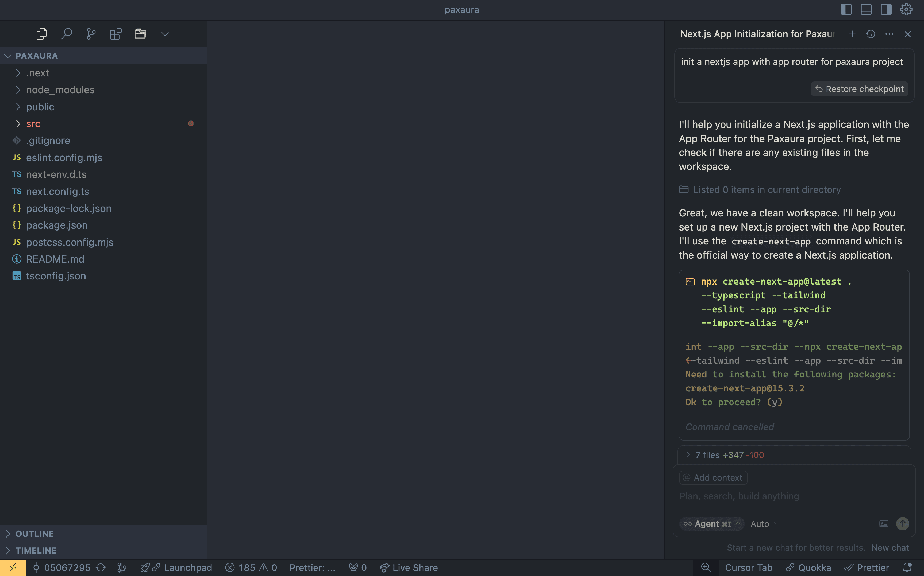Start a Live Share session
The width and height of the screenshot is (924, 576).
[409, 567]
